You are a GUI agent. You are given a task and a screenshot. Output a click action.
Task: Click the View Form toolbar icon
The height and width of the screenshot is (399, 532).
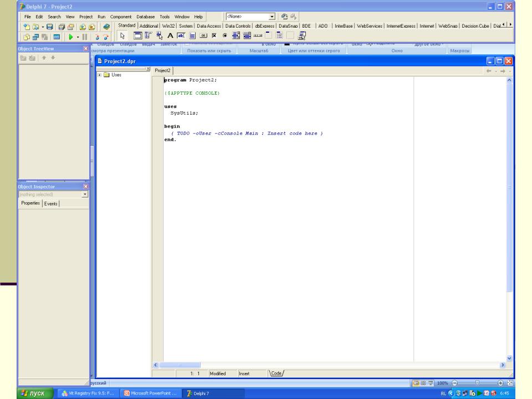tap(35, 37)
